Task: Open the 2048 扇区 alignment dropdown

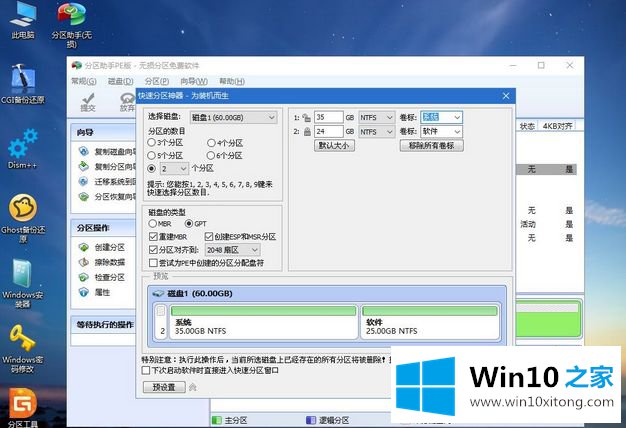Action: pyautogui.click(x=232, y=250)
